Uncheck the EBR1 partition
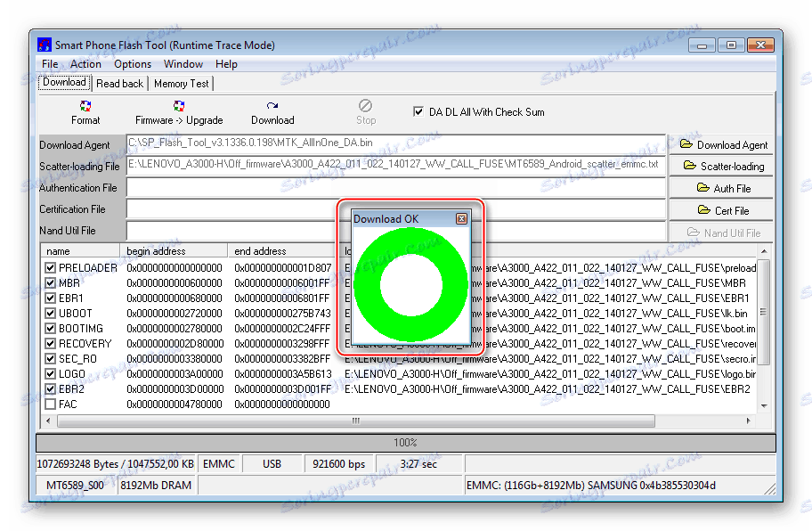The image size is (812, 531). [50, 298]
